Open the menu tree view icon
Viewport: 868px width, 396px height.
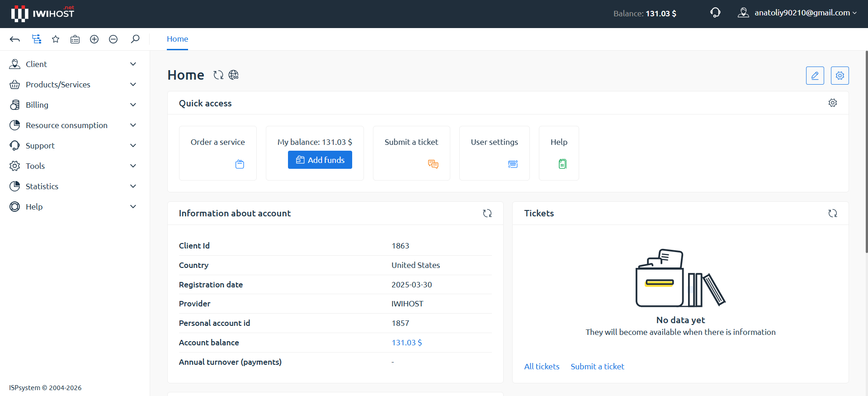pyautogui.click(x=37, y=39)
